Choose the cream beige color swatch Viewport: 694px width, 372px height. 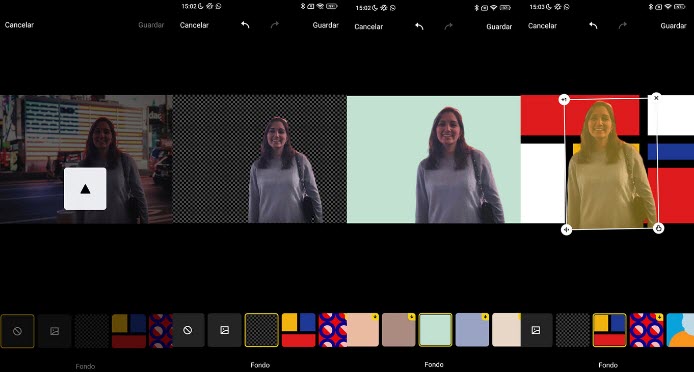[506, 330]
